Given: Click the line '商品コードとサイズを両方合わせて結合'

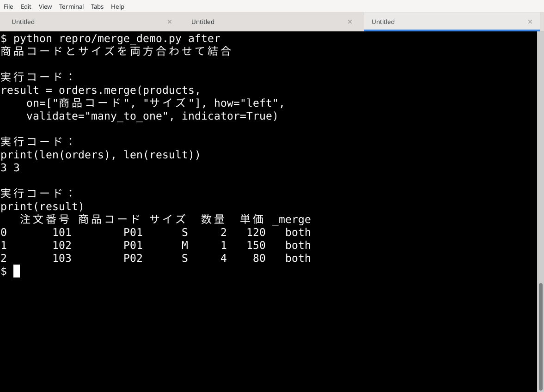Looking at the screenshot, I should [x=116, y=51].
